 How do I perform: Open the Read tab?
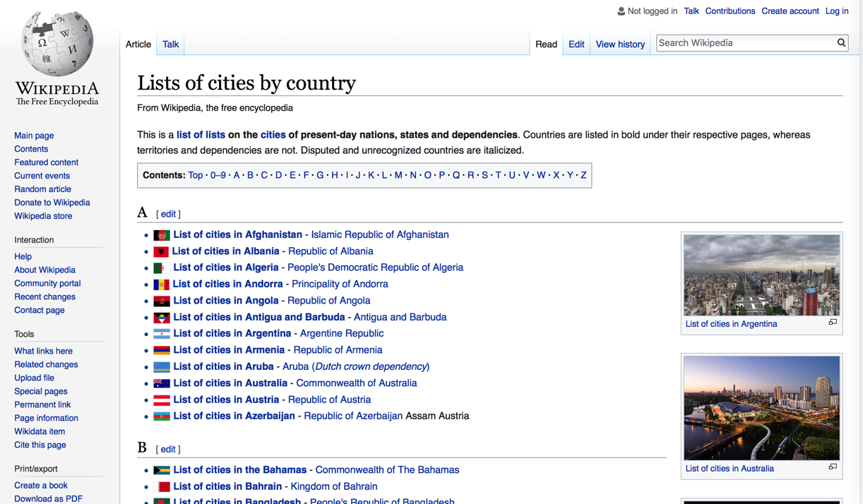pyautogui.click(x=546, y=44)
